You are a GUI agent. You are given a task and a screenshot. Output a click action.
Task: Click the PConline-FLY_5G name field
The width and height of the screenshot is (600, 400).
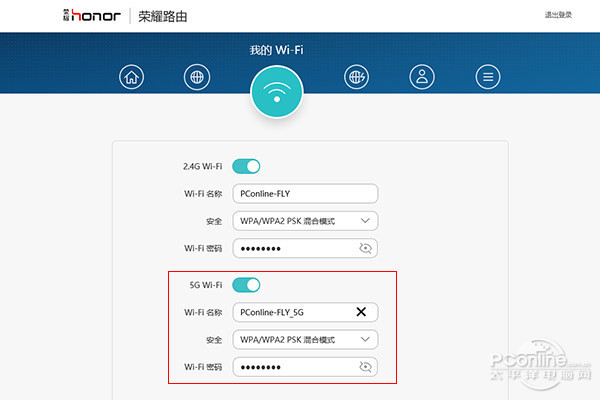coord(305,312)
